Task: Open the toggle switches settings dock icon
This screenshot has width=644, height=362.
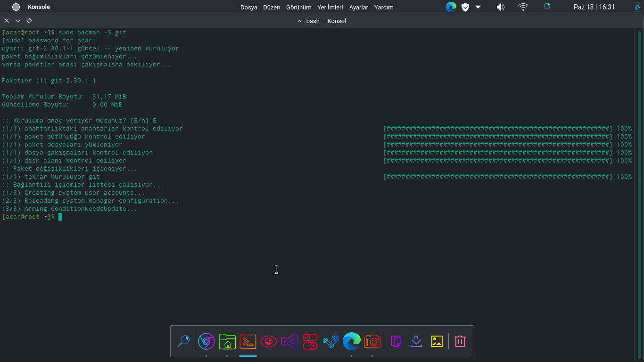Action: pyautogui.click(x=310, y=341)
